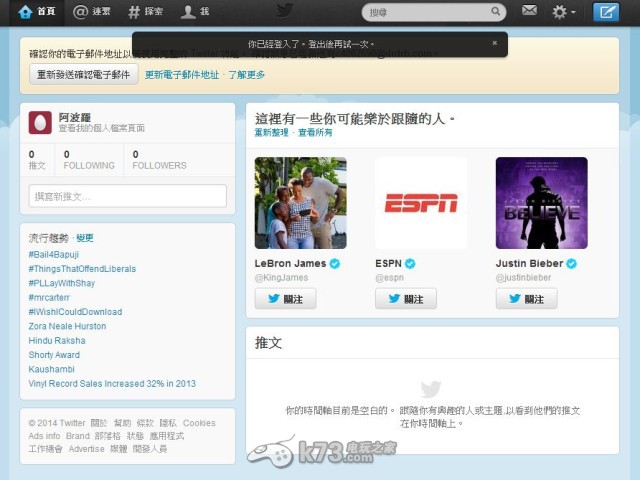The width and height of the screenshot is (640, 480).
Task: Dismiss the dark notification banner
Action: point(494,43)
